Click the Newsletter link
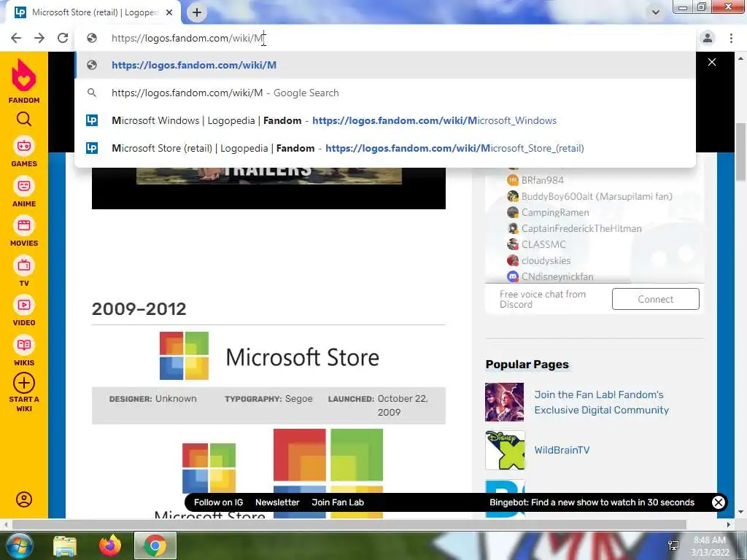This screenshot has width=747, height=560. [277, 502]
